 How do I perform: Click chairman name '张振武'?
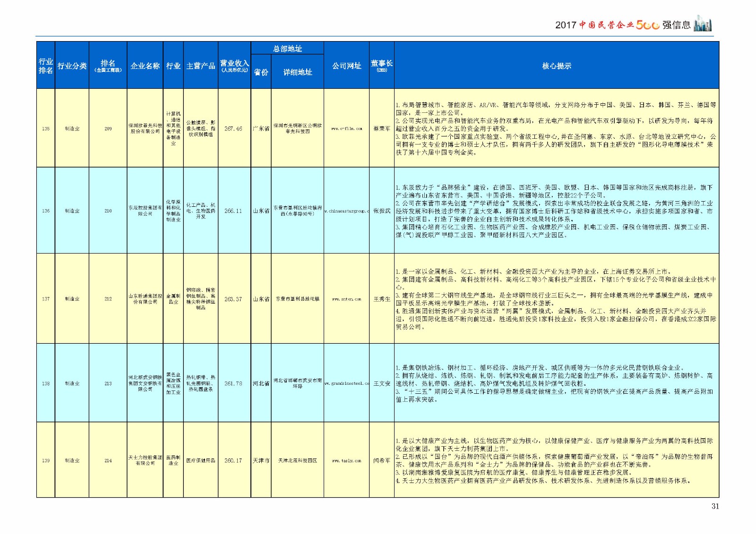(x=382, y=211)
